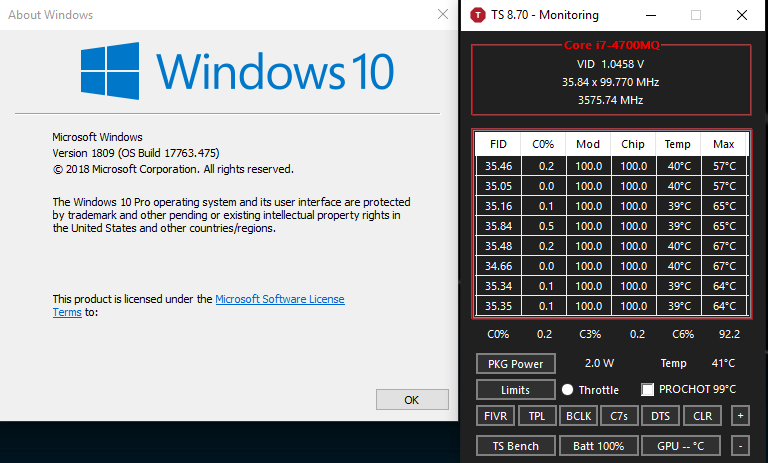The image size is (768, 463).
Task: Click the ThrottleStop red T icon
Action: (478, 15)
